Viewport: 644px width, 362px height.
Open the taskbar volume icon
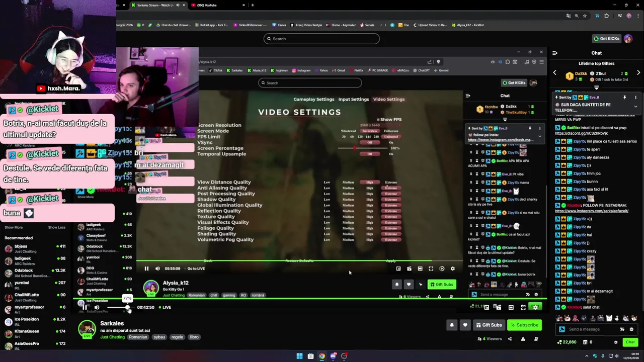coord(615,356)
